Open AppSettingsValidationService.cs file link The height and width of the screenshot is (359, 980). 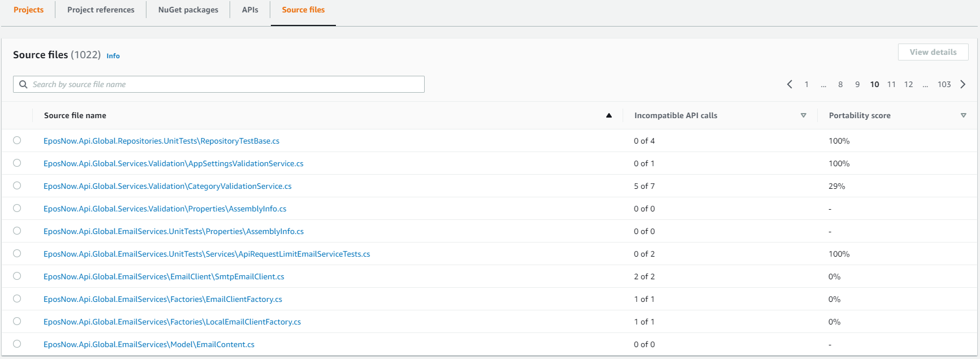click(173, 163)
